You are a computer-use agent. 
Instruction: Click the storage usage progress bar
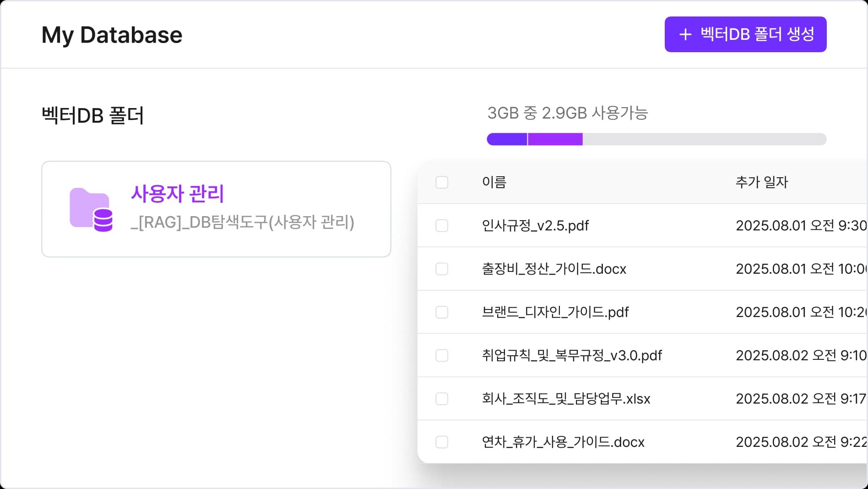(x=656, y=139)
